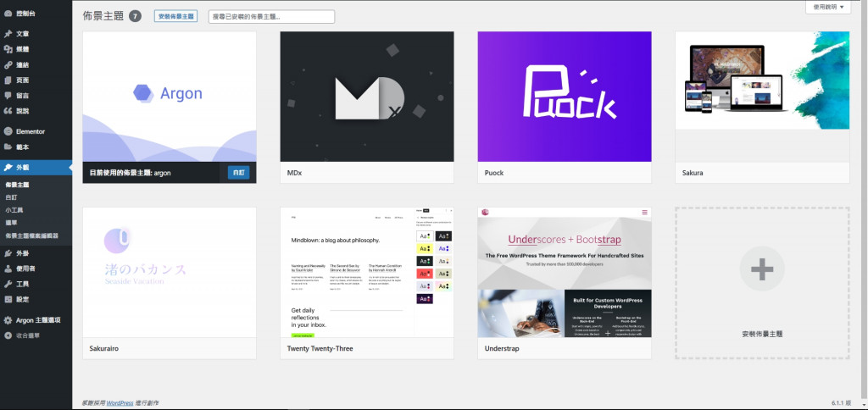This screenshot has height=410, width=868.
Task: Open the purple Puock theme preview image
Action: pyautogui.click(x=565, y=97)
